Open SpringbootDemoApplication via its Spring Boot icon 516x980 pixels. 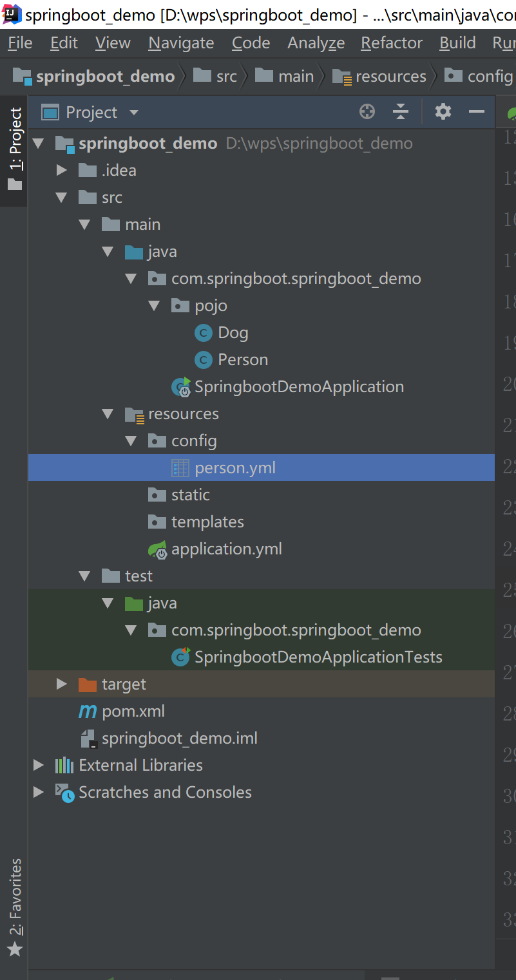pos(180,386)
